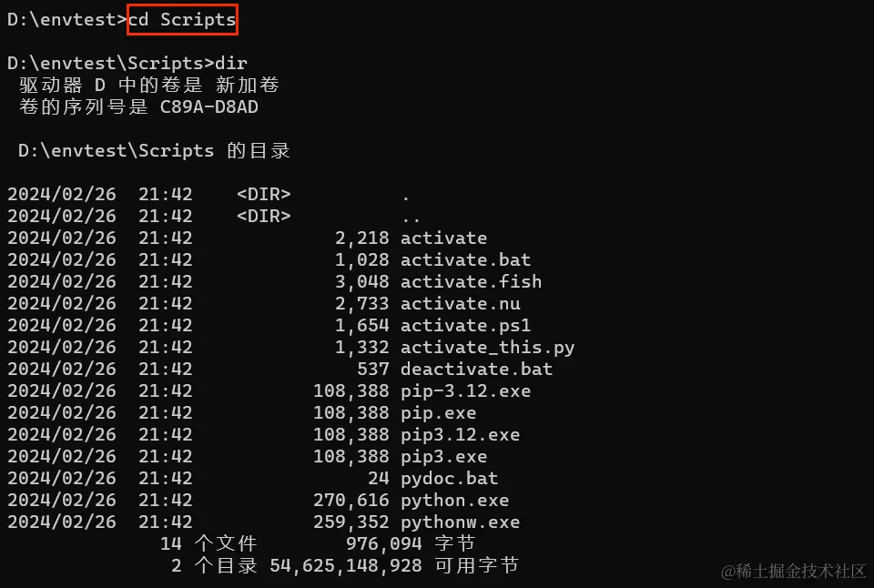The width and height of the screenshot is (874, 588).
Task: Select the activate.bat file name
Action: (x=465, y=259)
